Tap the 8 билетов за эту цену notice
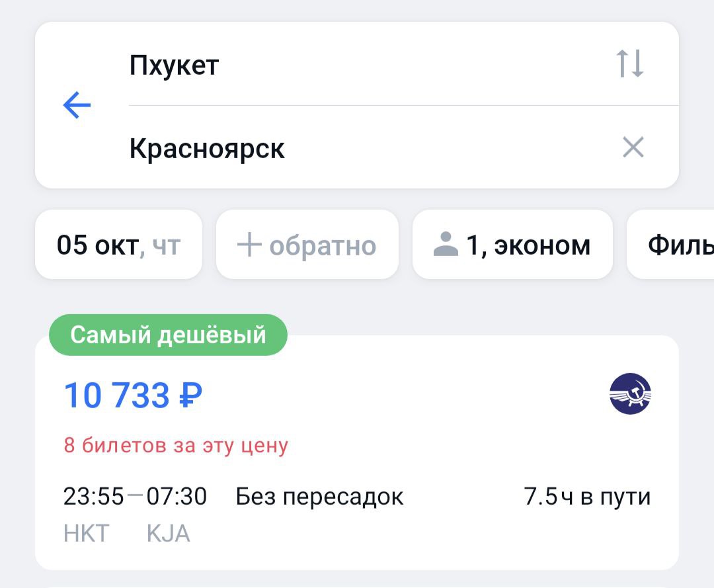The height and width of the screenshot is (588, 714). (176, 445)
